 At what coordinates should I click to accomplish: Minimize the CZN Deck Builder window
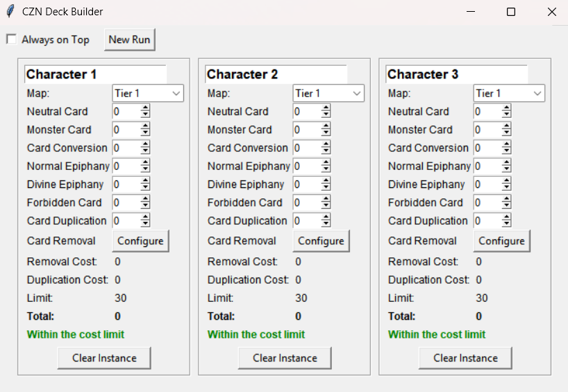471,12
